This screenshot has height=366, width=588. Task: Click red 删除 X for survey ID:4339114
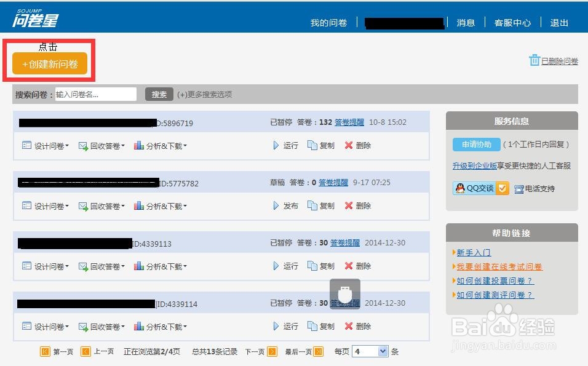click(349, 326)
